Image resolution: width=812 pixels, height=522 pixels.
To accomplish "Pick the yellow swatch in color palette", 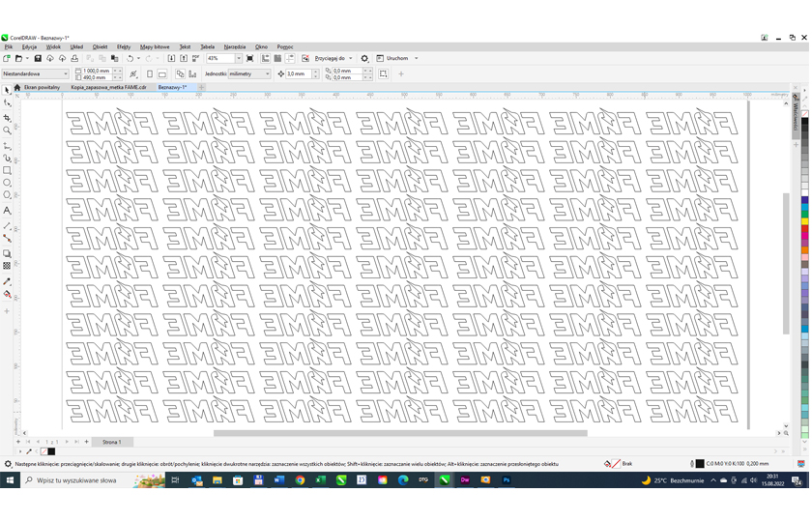I will click(804, 221).
